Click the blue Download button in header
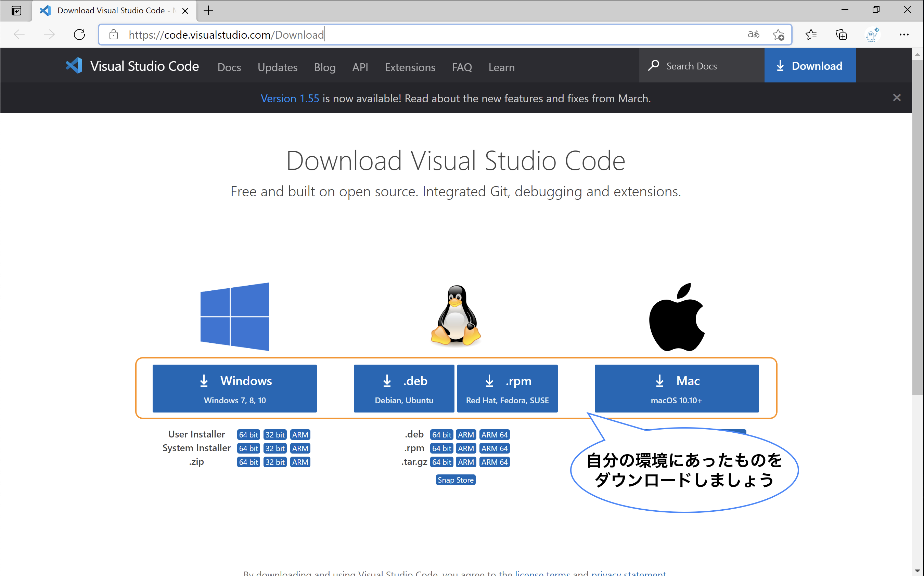The width and height of the screenshot is (924, 576). [x=810, y=66]
